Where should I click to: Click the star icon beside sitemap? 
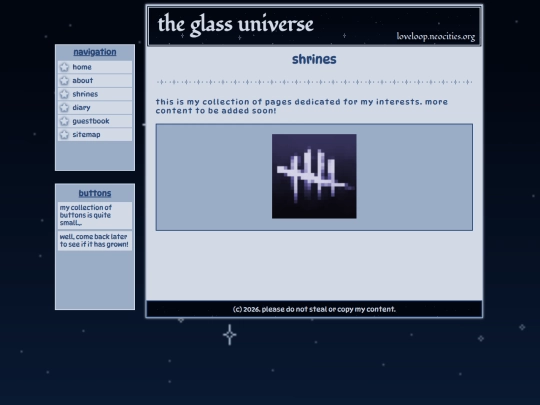pyautogui.click(x=64, y=134)
